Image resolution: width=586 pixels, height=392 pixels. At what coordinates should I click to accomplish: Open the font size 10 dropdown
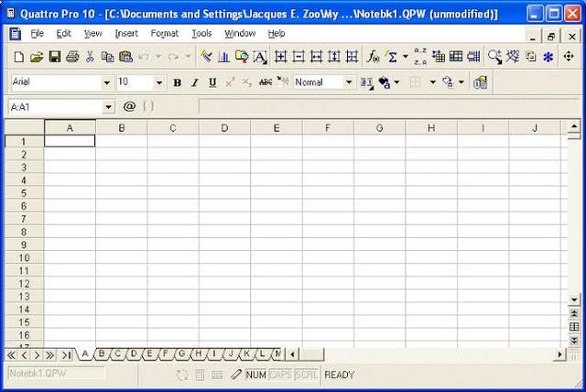159,82
